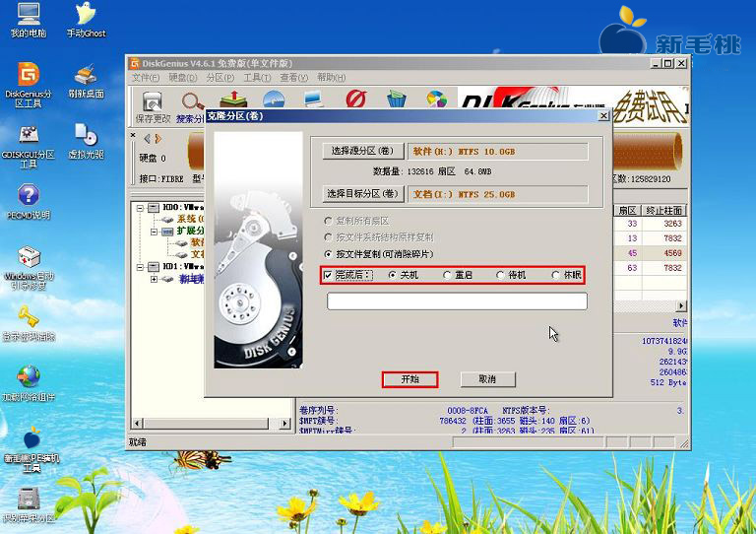Open the PECMD说明 help icon
Viewport: 756px width, 534px height.
click(x=29, y=202)
